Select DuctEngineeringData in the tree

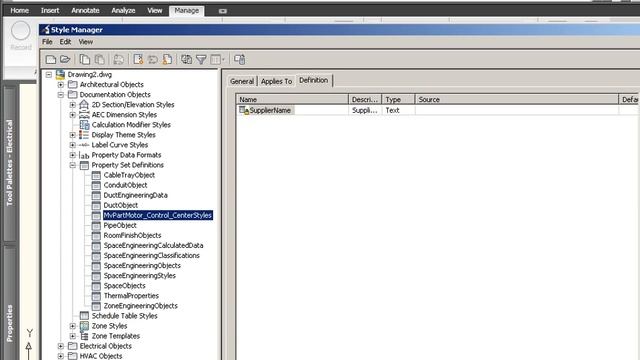point(136,196)
